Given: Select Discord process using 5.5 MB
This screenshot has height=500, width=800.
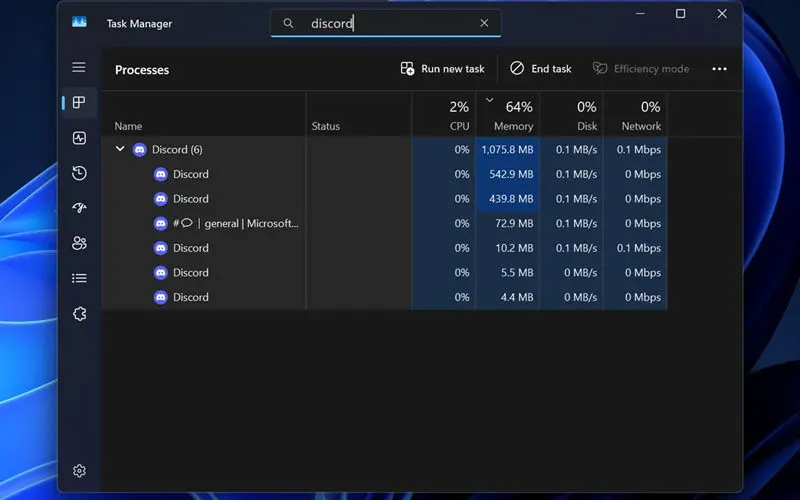Looking at the screenshot, I should pyautogui.click(x=384, y=272).
